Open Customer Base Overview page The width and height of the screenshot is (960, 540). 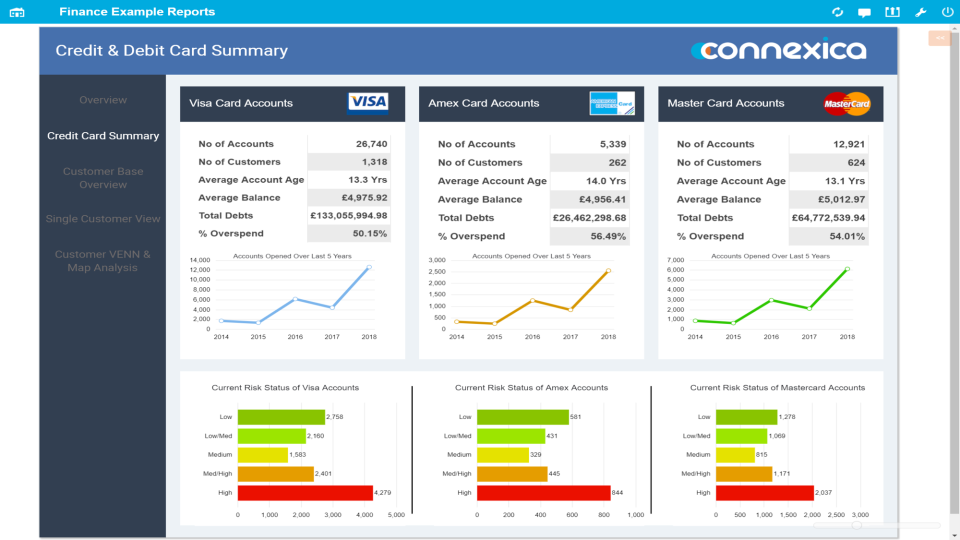click(103, 178)
